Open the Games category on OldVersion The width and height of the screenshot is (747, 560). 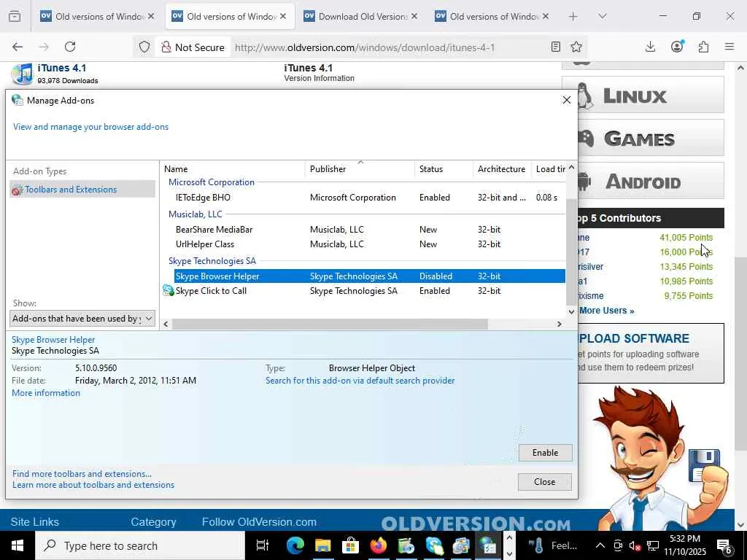point(643,138)
